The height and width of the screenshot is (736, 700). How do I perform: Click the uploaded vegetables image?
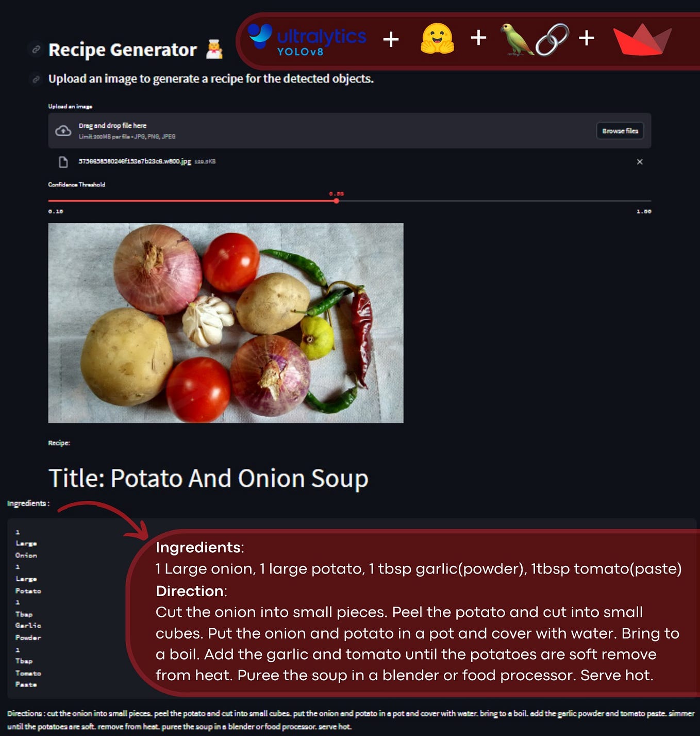coord(226,323)
